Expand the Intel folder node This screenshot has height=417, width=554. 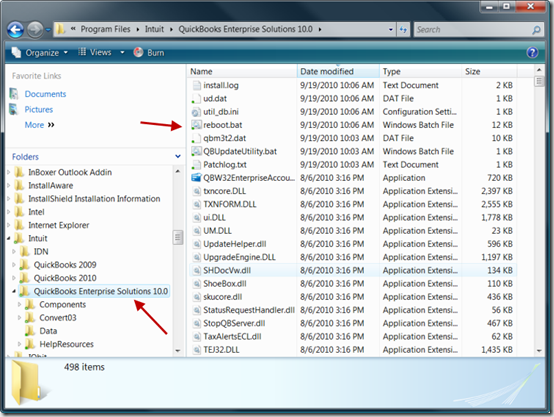9,212
